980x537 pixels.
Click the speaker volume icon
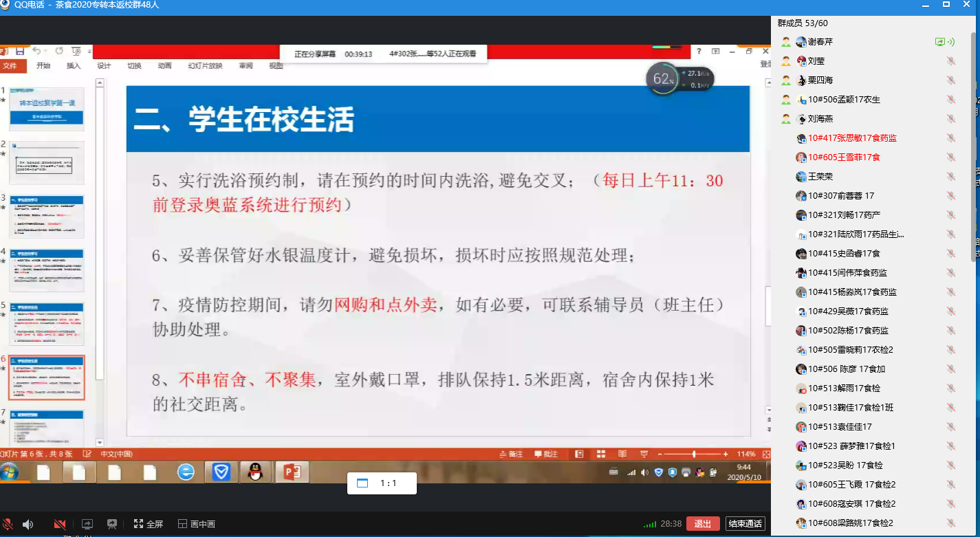click(28, 524)
